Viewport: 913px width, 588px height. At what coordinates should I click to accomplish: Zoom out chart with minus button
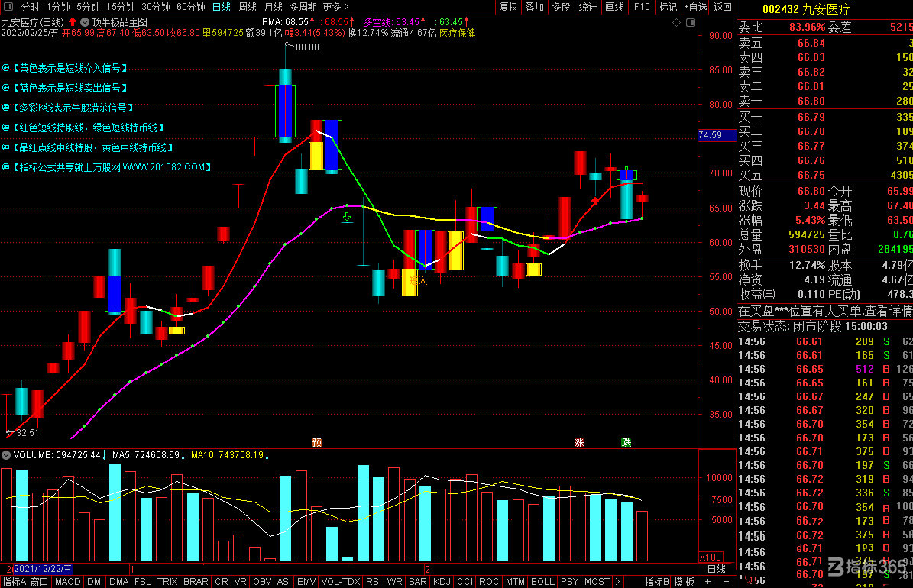[x=726, y=582]
